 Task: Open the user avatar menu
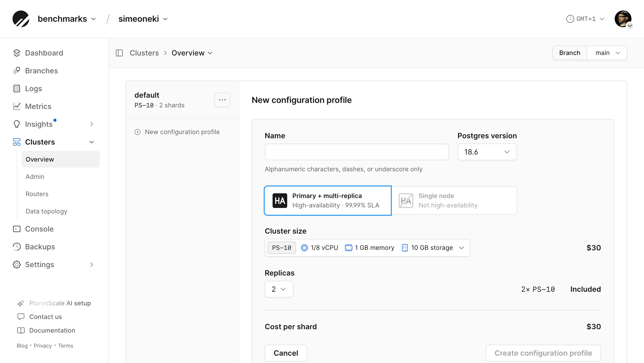623,19
